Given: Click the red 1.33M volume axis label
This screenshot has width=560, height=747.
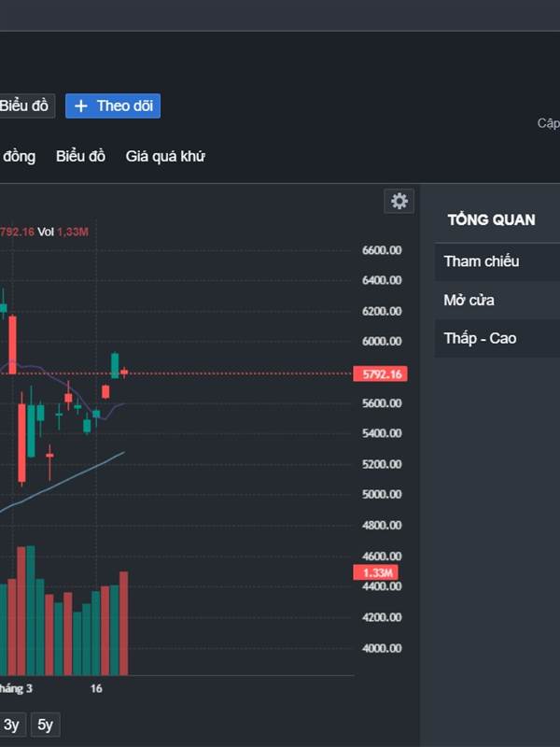Looking at the screenshot, I should coord(379,572).
